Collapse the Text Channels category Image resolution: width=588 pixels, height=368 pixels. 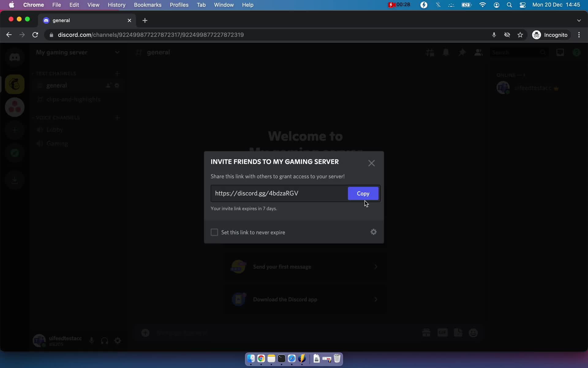tap(56, 74)
